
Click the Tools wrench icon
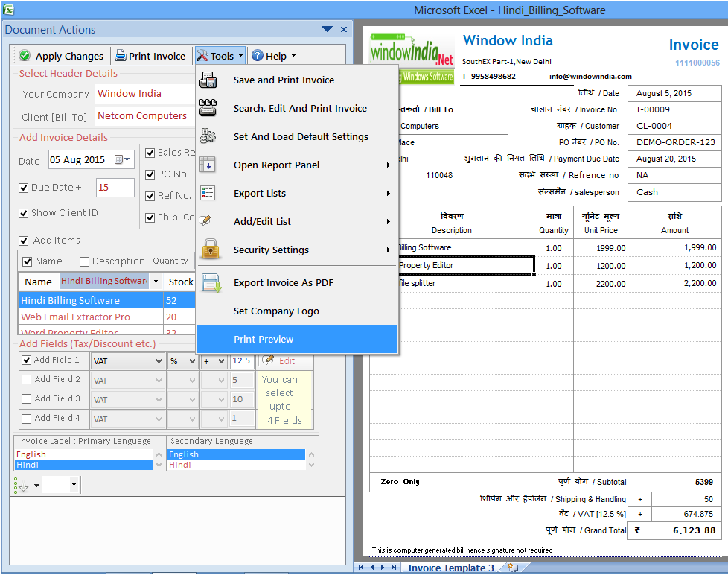[x=202, y=56]
